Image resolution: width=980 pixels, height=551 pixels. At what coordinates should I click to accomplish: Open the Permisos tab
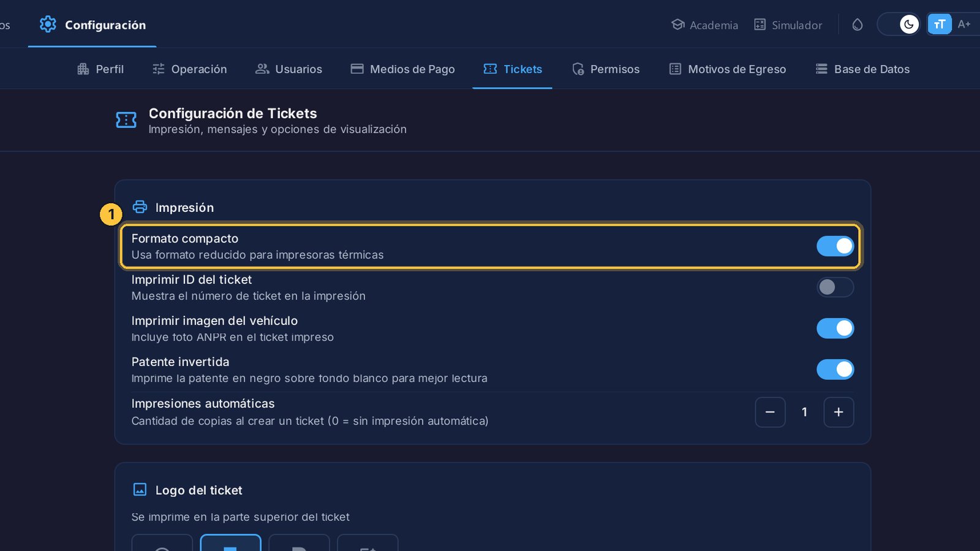tap(605, 69)
